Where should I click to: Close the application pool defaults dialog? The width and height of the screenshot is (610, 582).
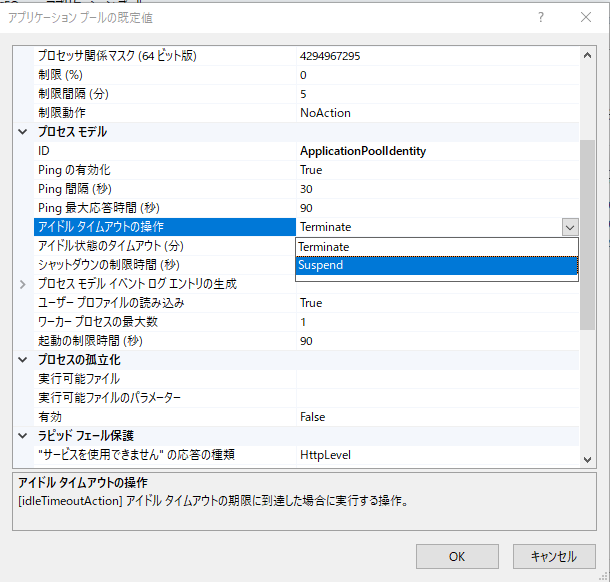pos(586,17)
